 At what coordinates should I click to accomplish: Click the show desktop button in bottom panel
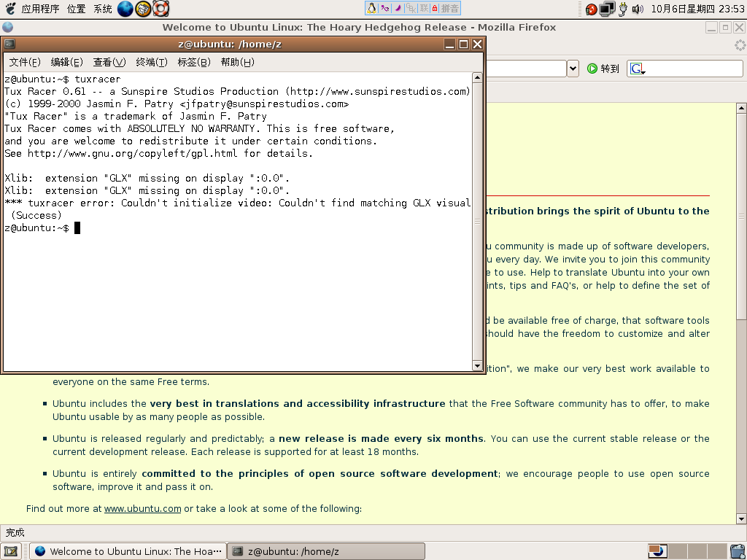coord(11,551)
